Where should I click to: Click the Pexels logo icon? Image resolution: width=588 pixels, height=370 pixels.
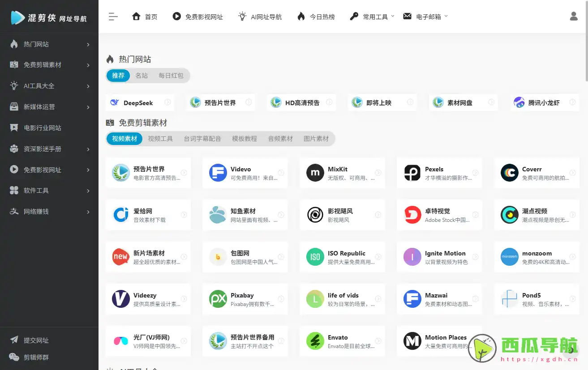(x=412, y=173)
